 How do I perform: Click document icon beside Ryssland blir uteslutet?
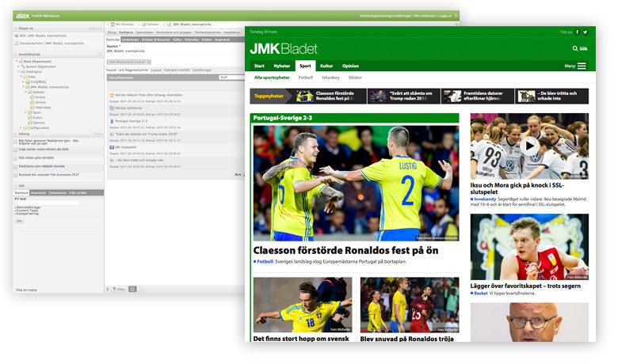coord(16,175)
